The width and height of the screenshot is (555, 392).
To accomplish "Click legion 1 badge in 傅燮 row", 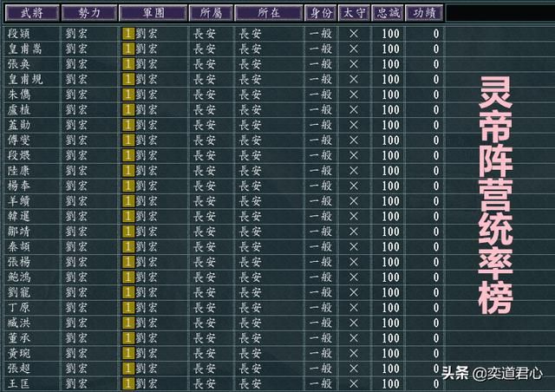I will point(128,140).
